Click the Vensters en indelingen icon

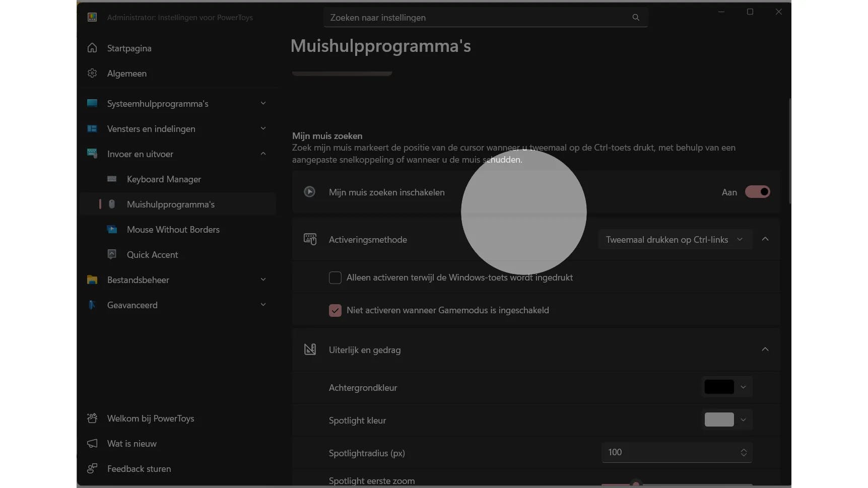click(92, 128)
